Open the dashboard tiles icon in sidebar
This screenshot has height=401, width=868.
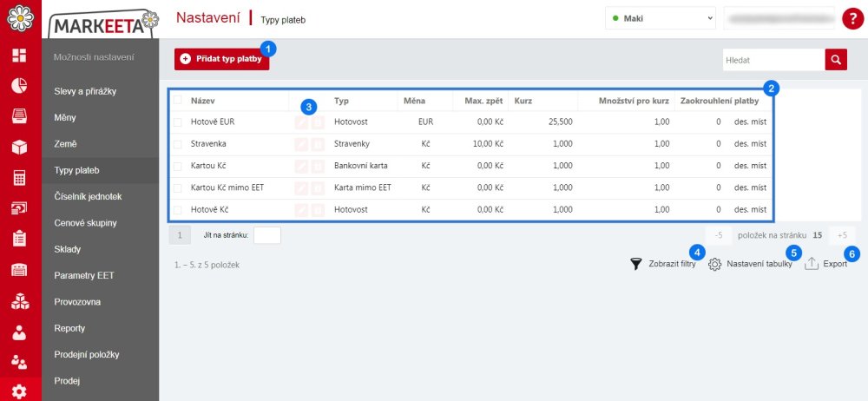click(19, 55)
